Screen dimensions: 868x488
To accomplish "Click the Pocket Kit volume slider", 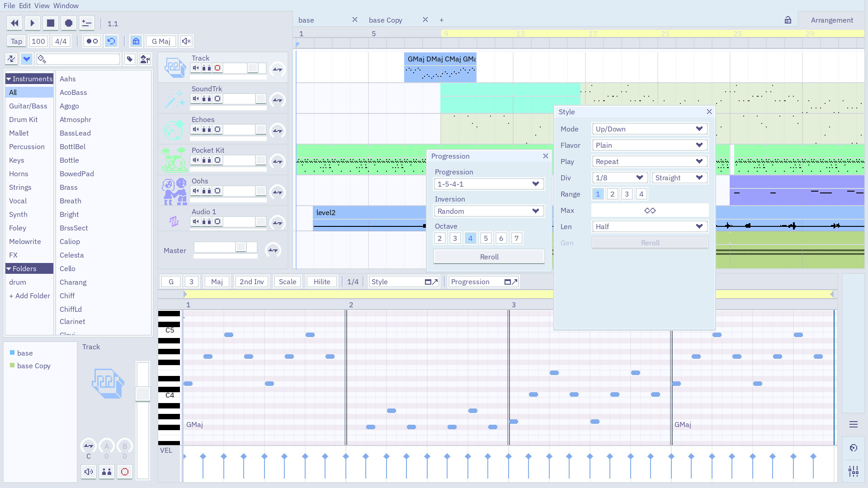I will click(245, 160).
